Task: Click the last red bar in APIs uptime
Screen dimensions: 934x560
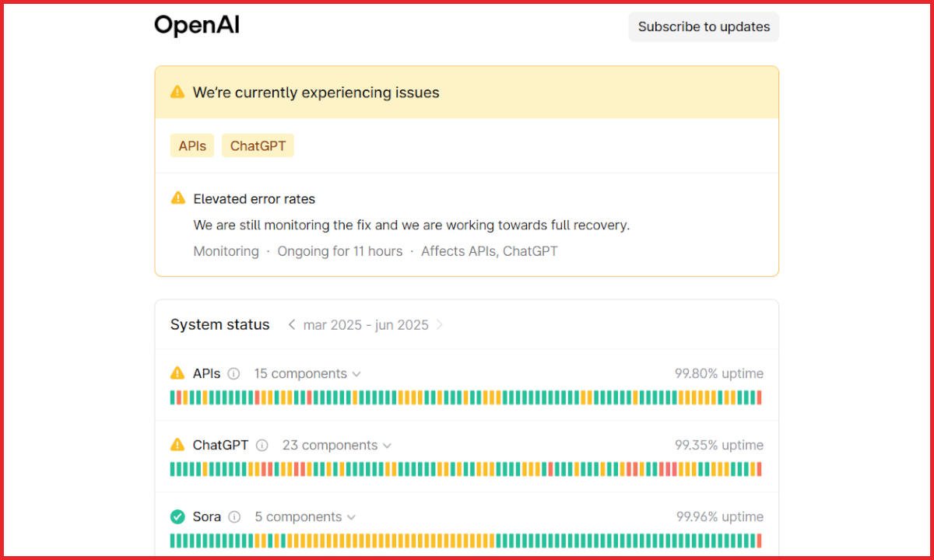Action: coord(759,397)
